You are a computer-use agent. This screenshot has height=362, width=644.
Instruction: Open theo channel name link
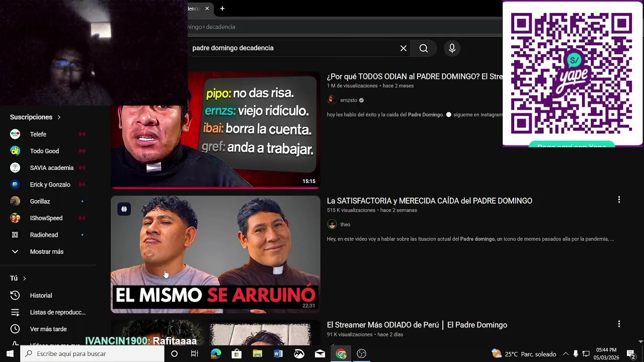(x=345, y=224)
